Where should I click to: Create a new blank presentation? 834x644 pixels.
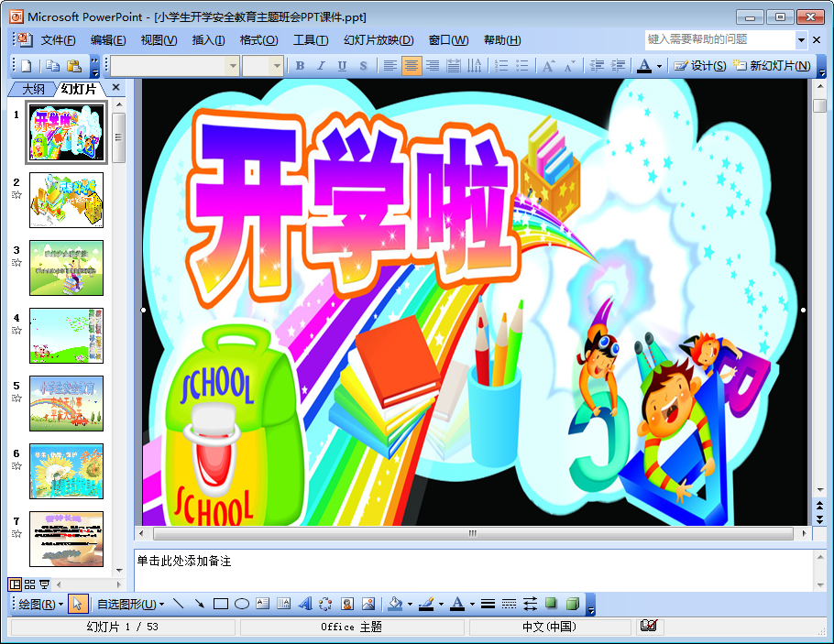[x=26, y=66]
